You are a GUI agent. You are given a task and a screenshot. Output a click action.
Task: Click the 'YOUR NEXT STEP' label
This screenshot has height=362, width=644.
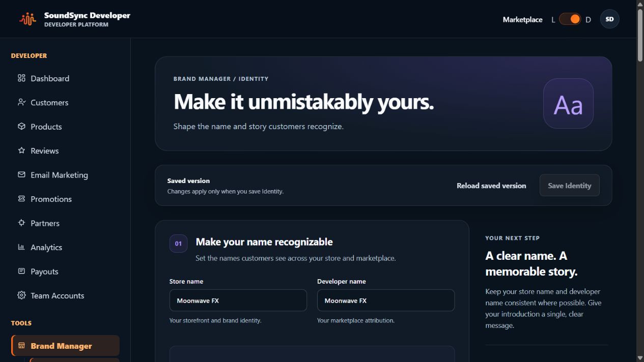(x=512, y=238)
